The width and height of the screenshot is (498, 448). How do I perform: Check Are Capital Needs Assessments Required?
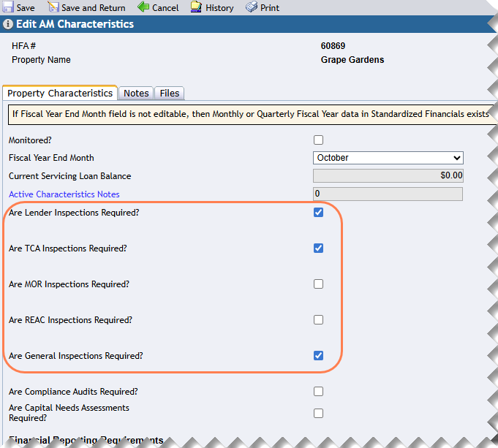[318, 413]
